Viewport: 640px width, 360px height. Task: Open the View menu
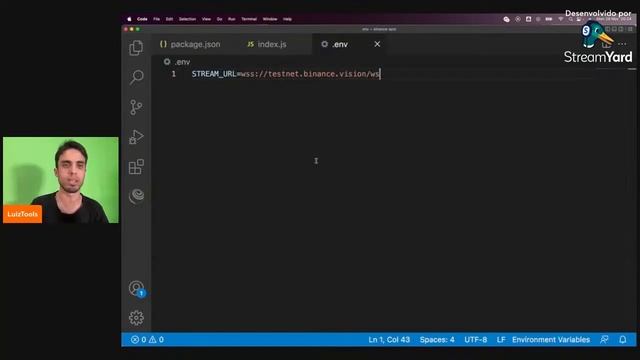207,19
